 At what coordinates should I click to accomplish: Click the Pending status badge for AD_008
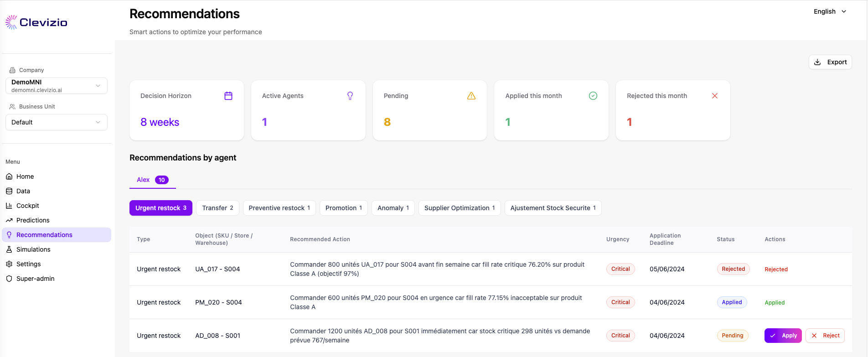[x=733, y=336]
